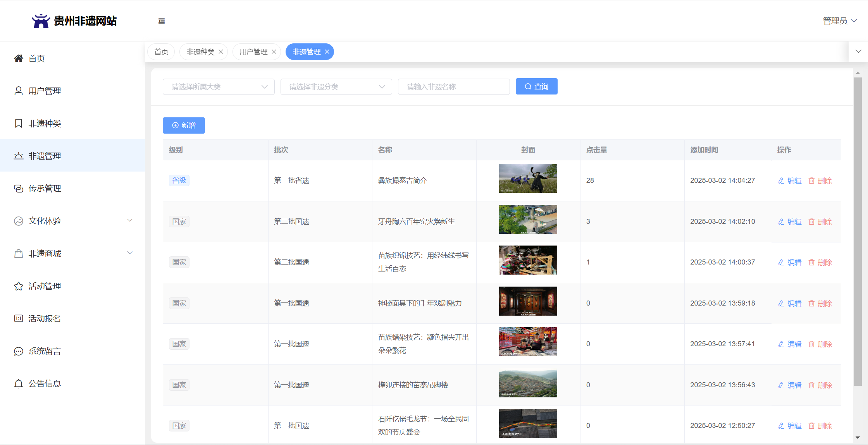Close the 非遗种类 tab
Viewport: 868px width, 445px height.
[x=221, y=52]
